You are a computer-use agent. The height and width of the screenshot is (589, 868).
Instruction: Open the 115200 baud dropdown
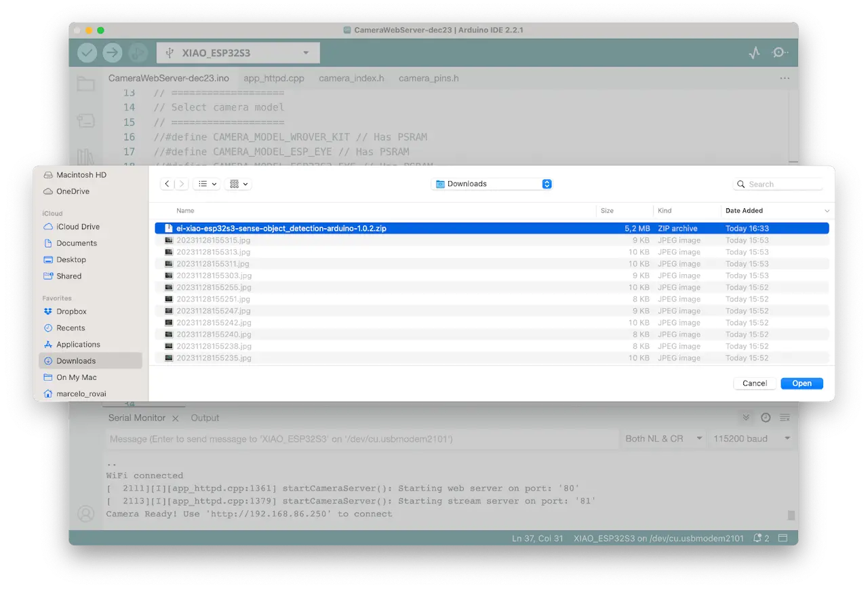pos(749,439)
